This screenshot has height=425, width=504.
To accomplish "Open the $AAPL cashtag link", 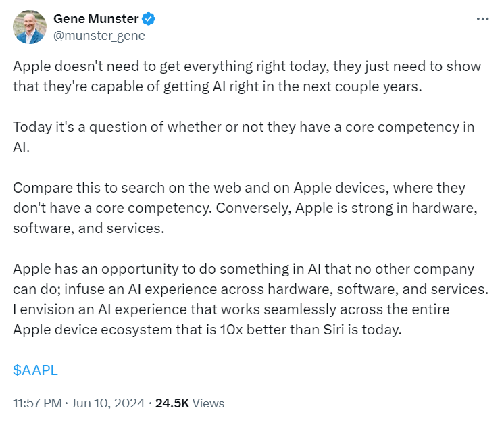I will 35,370.
